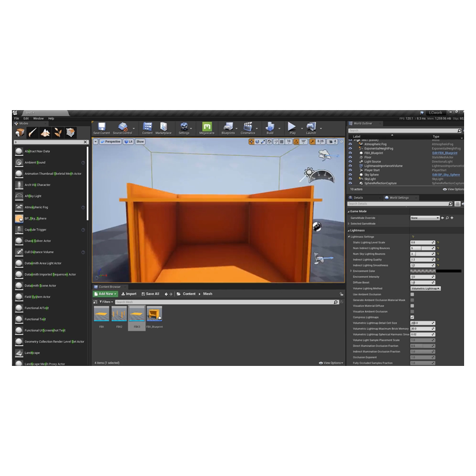The image size is (476, 476).
Task: Open the Window menu
Action: pos(38,118)
